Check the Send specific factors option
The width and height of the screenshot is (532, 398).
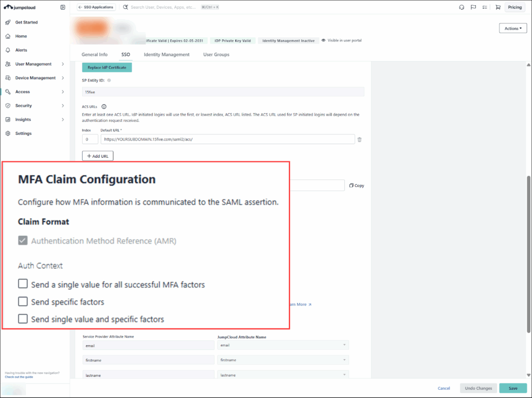click(23, 301)
